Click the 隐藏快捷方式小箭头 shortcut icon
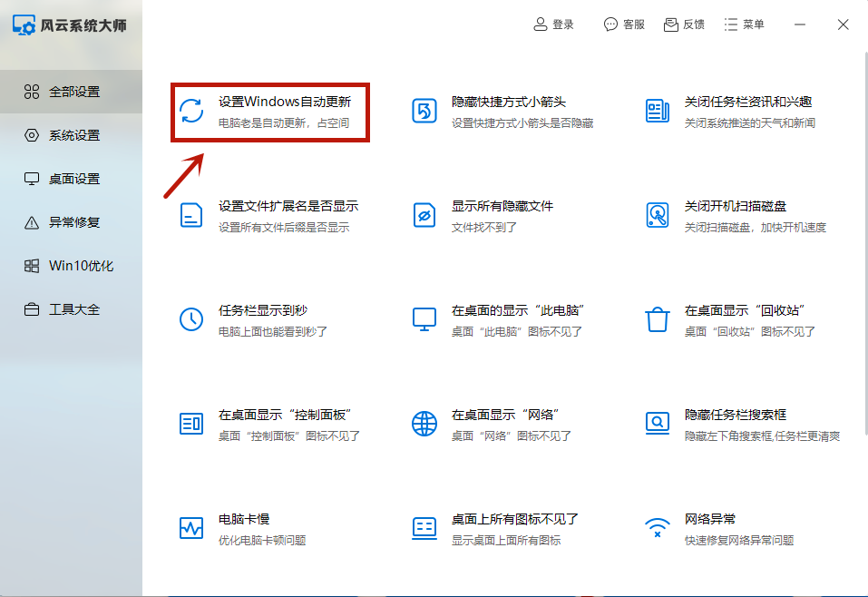The height and width of the screenshot is (597, 868). pos(424,111)
